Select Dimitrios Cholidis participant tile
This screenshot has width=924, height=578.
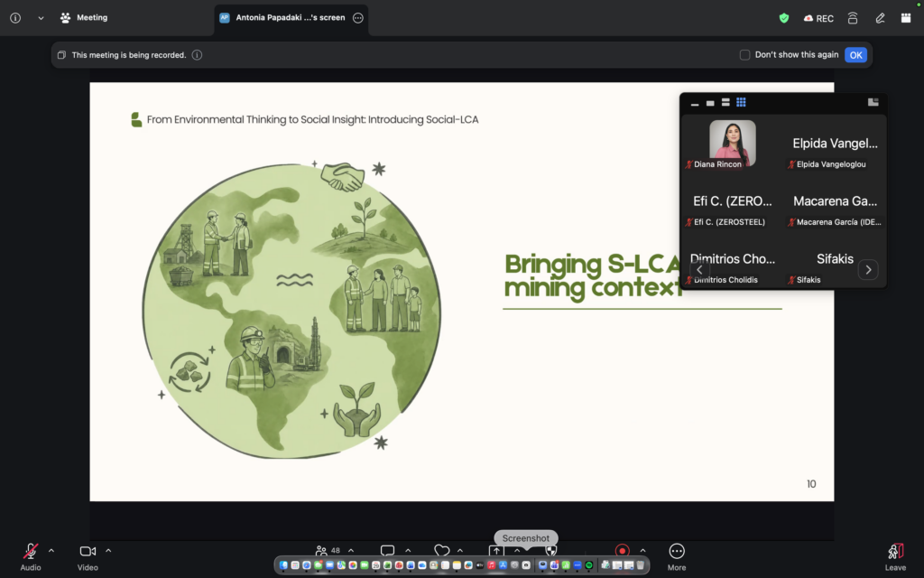(733, 259)
